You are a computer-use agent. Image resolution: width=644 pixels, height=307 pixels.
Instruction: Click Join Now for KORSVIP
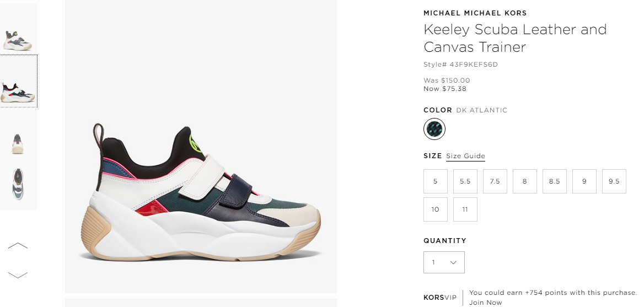485,303
